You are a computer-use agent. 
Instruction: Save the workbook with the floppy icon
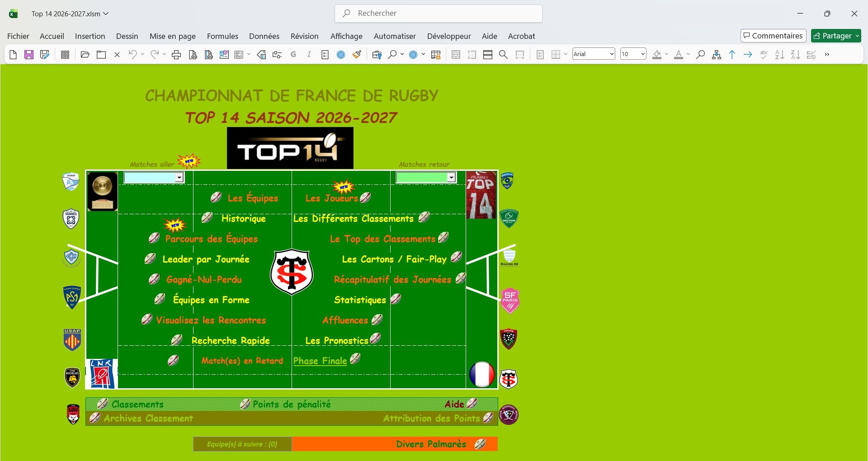(x=29, y=55)
